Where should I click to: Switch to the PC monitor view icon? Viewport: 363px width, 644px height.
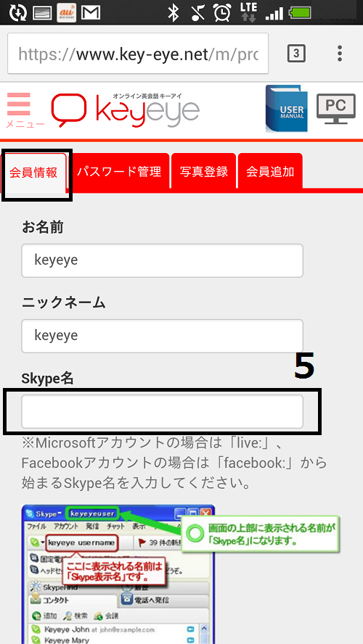coord(336,109)
